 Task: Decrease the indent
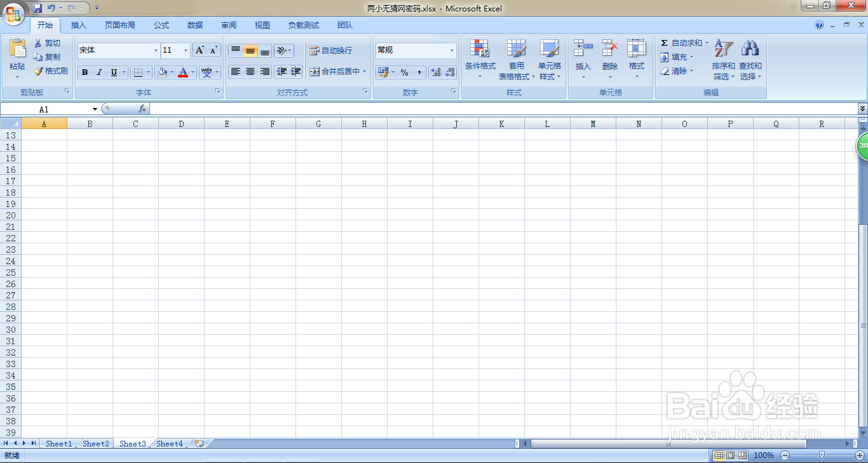(x=281, y=72)
